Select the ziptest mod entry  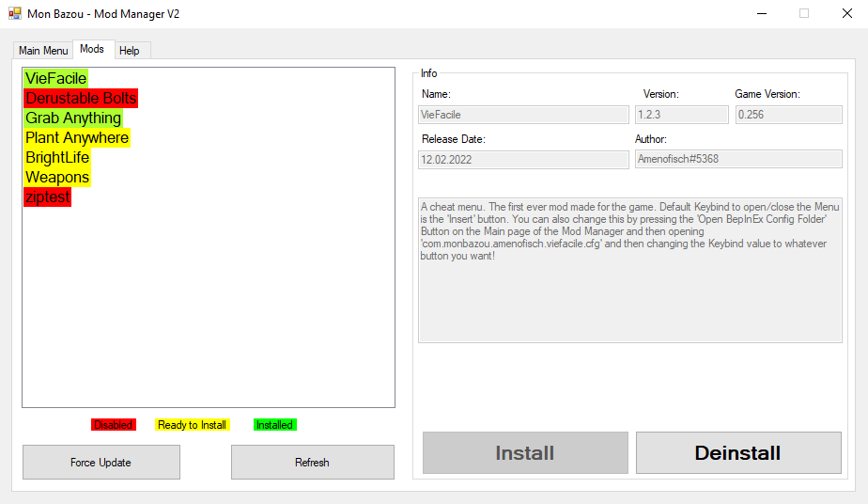[48, 197]
